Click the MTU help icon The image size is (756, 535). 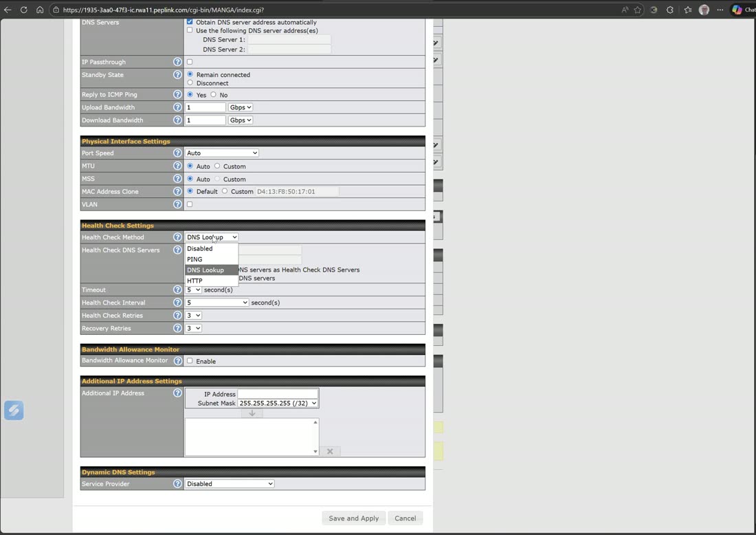click(x=177, y=166)
